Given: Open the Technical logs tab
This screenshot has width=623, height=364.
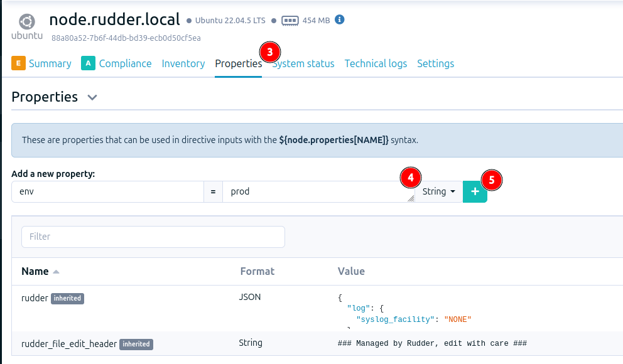Looking at the screenshot, I should click(376, 63).
